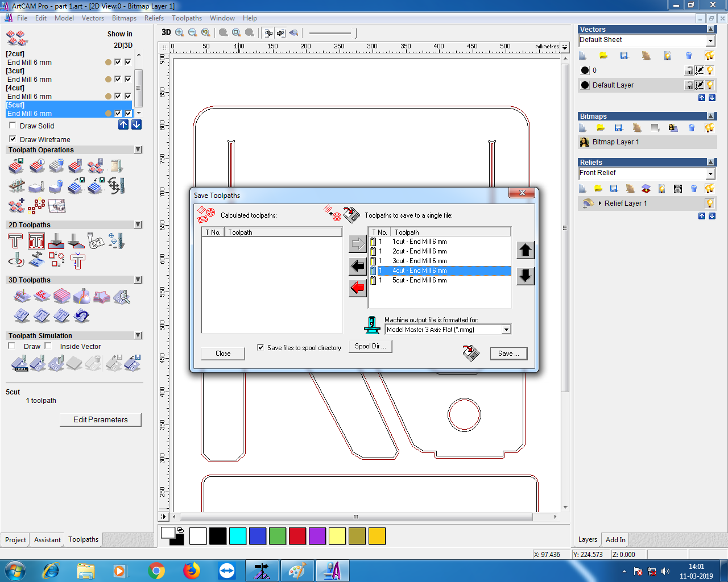728x582 pixels.
Task: Collapse the 3D Toolpaths section
Action: pyautogui.click(x=138, y=280)
